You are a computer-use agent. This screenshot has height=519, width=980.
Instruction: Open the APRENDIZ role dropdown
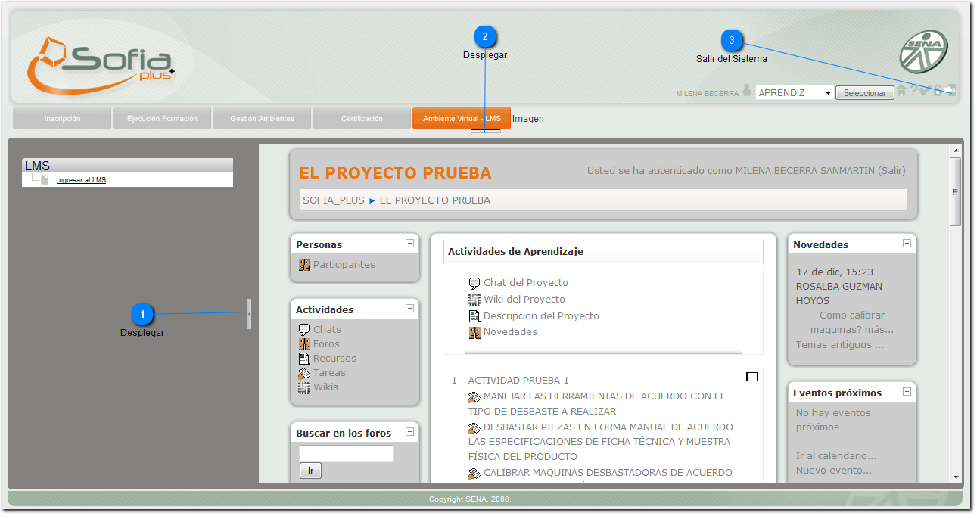point(795,93)
